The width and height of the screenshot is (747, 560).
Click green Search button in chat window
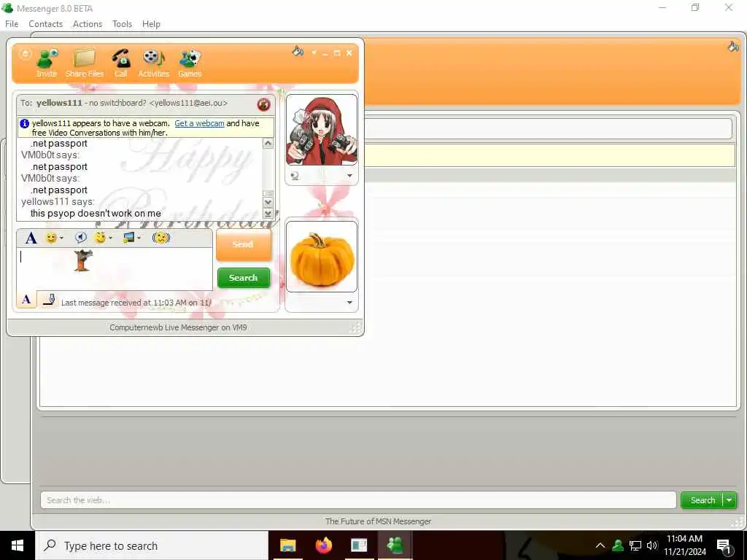pos(244,278)
